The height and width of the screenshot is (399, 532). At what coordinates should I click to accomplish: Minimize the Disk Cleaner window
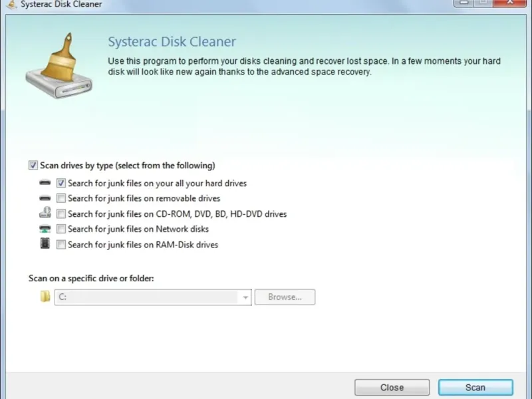click(x=464, y=3)
